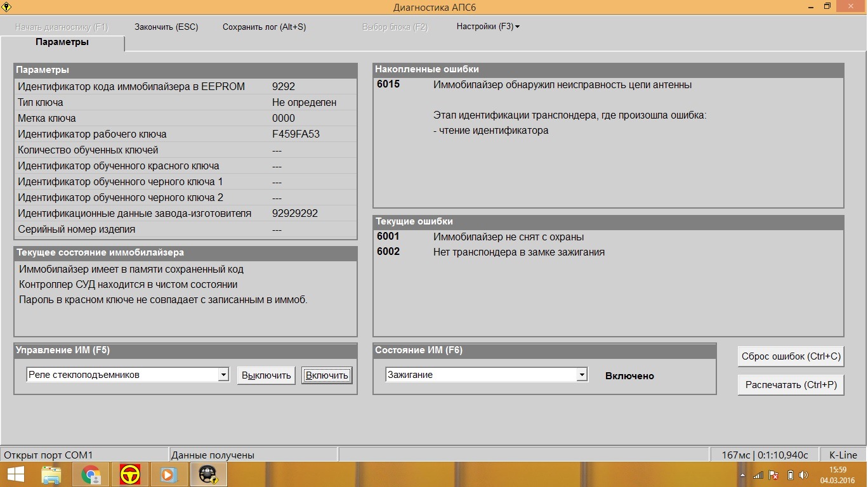Click Метка ключа value 0000
Image resolution: width=868 pixels, height=487 pixels.
tap(284, 118)
